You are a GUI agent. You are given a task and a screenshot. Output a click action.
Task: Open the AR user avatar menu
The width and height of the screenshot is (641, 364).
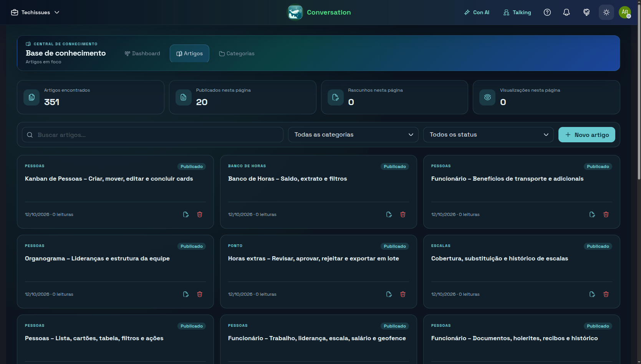coord(625,12)
